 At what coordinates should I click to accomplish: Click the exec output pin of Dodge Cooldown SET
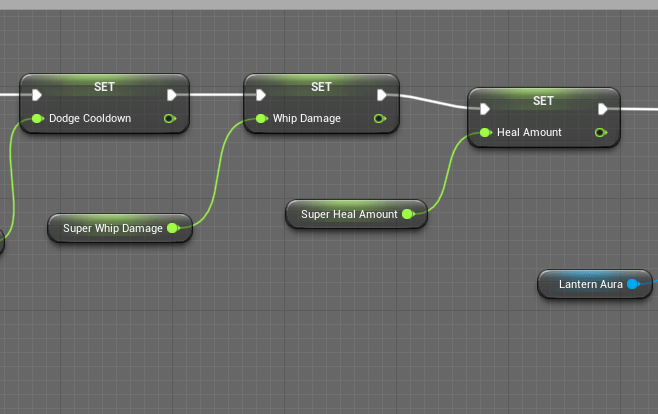[172, 96]
